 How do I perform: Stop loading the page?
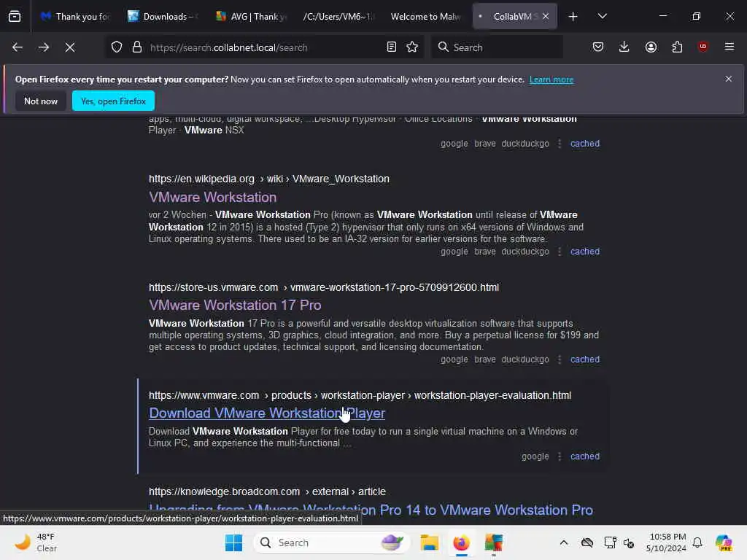(x=70, y=47)
